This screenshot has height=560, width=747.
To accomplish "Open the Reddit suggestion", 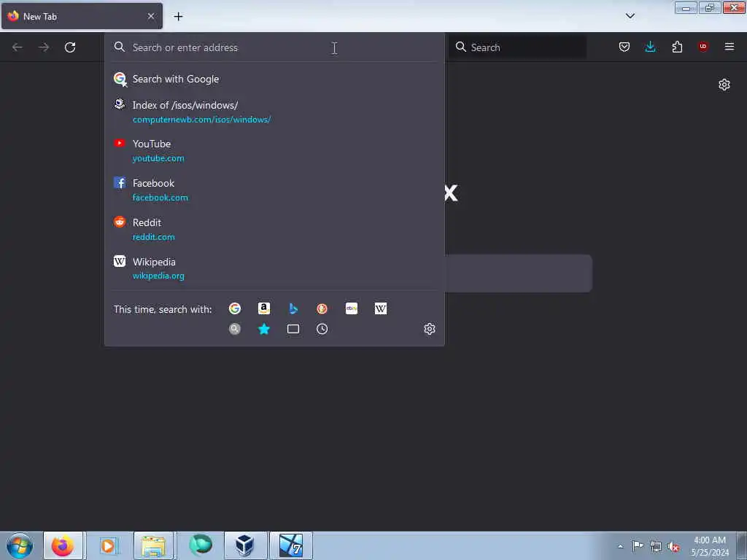I will point(274,230).
